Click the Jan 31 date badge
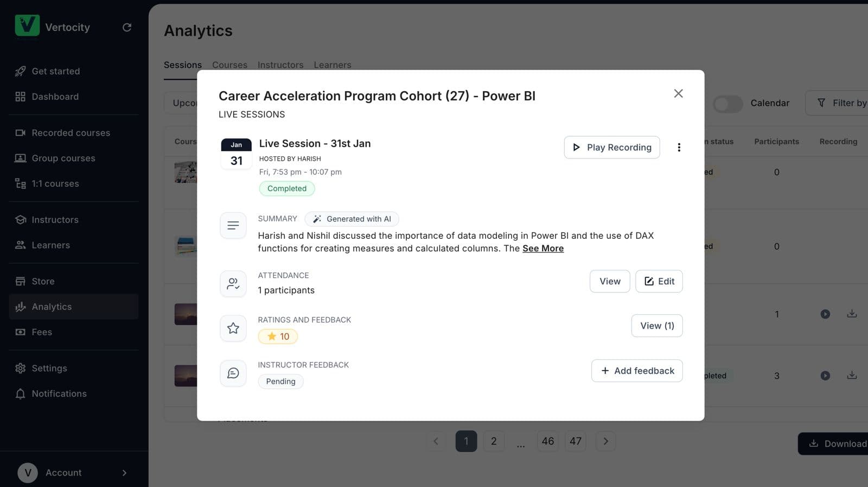Image resolution: width=868 pixels, height=487 pixels. point(237,154)
